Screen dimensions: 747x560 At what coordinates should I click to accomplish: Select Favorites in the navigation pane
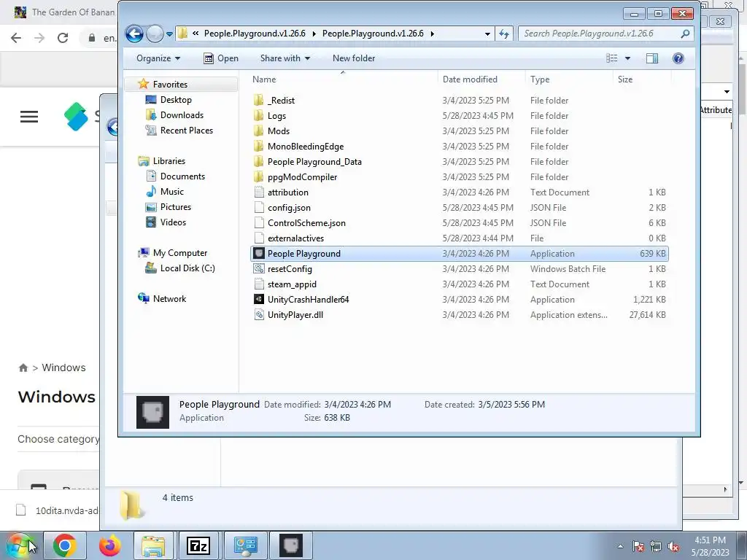tap(169, 85)
